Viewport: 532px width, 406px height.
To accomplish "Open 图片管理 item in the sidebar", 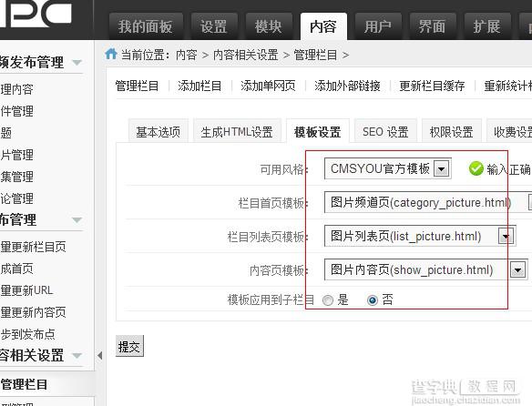I will tap(17, 155).
